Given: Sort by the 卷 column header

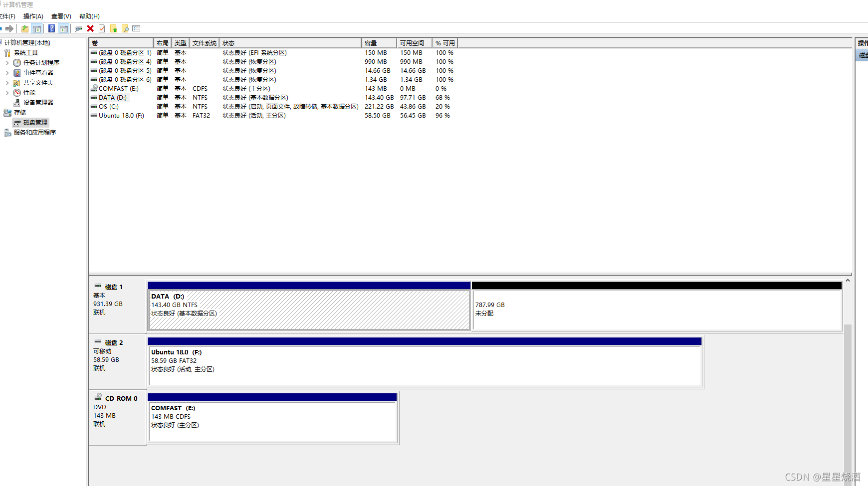Looking at the screenshot, I should click(x=121, y=43).
